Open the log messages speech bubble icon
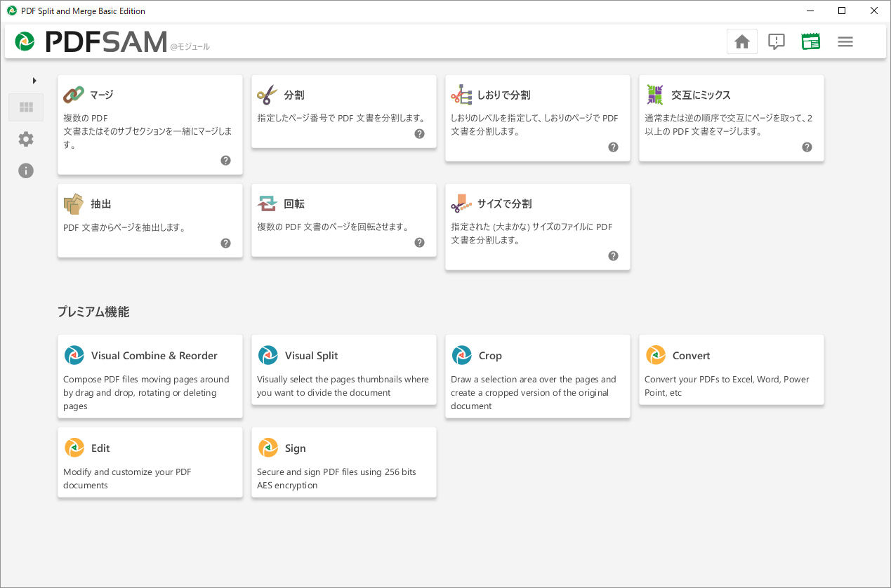This screenshot has width=891, height=588. pos(776,42)
